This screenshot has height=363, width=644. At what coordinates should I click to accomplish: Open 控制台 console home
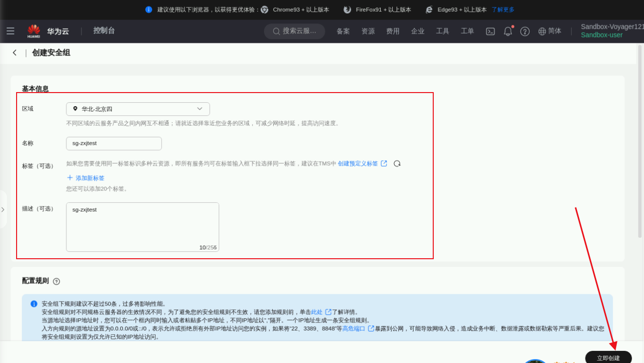[104, 31]
